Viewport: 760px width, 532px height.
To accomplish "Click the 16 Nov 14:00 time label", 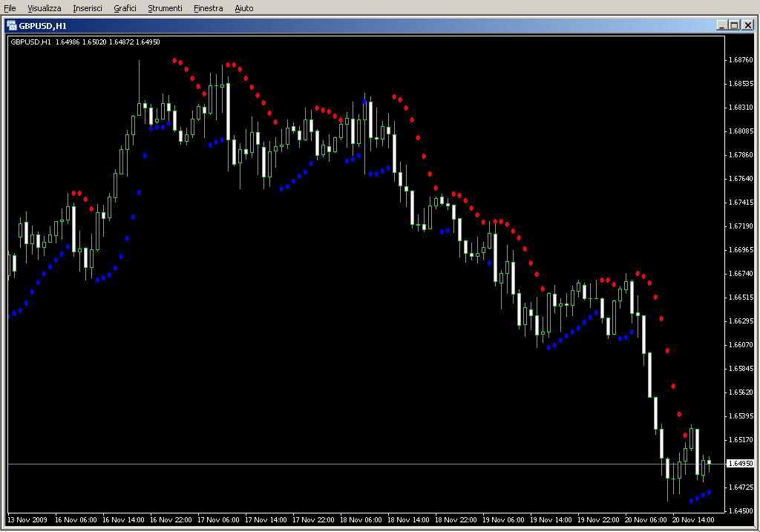I will (123, 520).
